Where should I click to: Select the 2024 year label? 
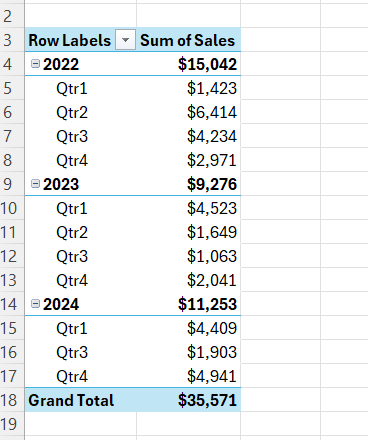[x=61, y=304]
